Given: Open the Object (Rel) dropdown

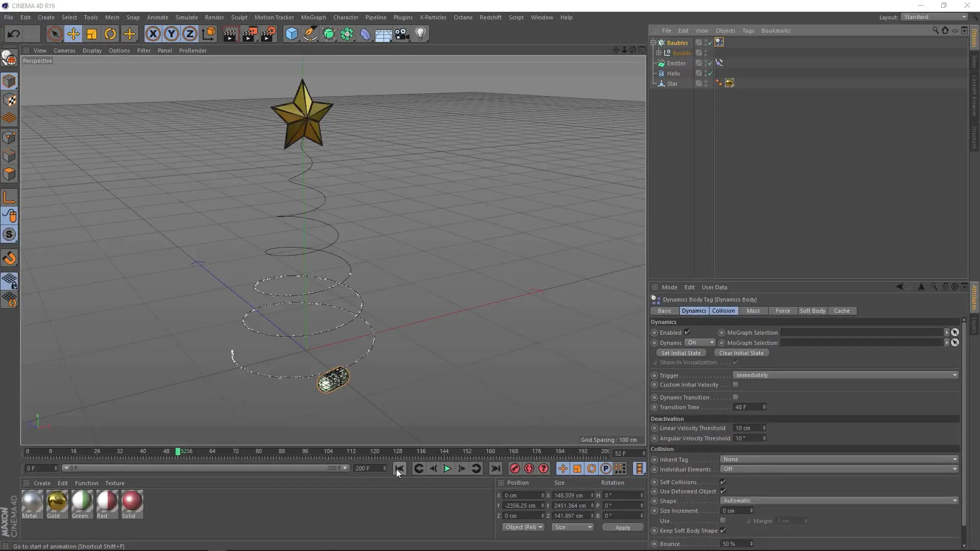Looking at the screenshot, I should coord(523,527).
